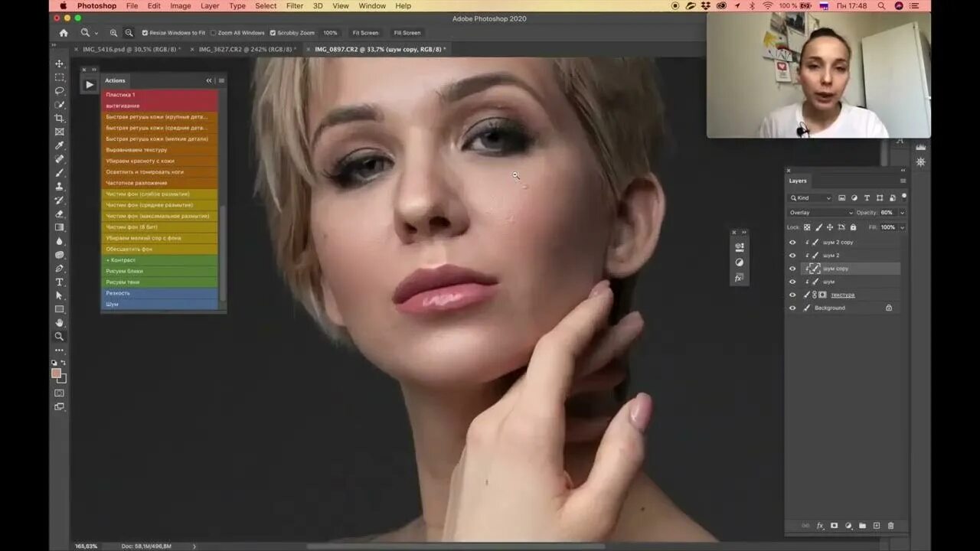The image size is (980, 551).
Task: Open the Image menu
Action: (181, 6)
